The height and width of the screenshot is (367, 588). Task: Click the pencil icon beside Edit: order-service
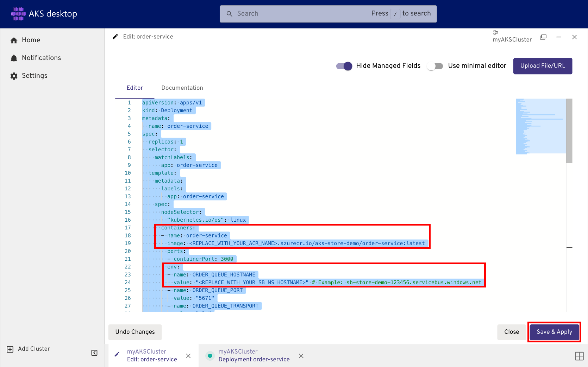tap(115, 37)
